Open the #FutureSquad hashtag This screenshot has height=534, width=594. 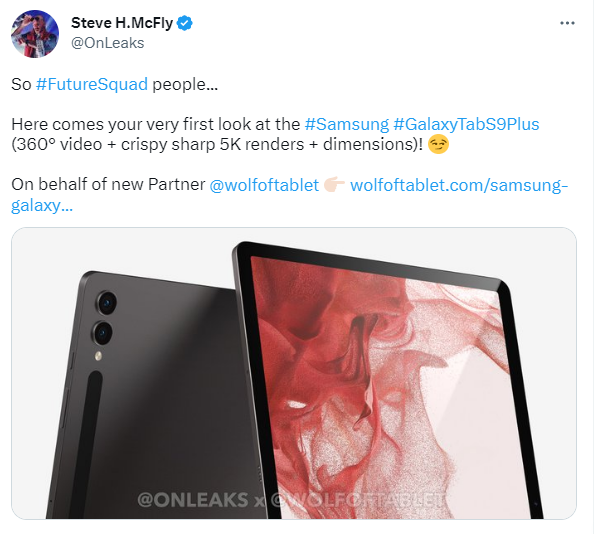[92, 84]
